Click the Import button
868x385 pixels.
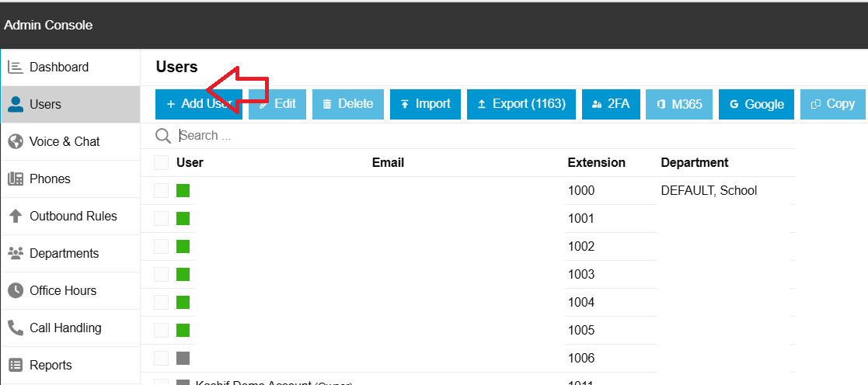[x=425, y=104]
